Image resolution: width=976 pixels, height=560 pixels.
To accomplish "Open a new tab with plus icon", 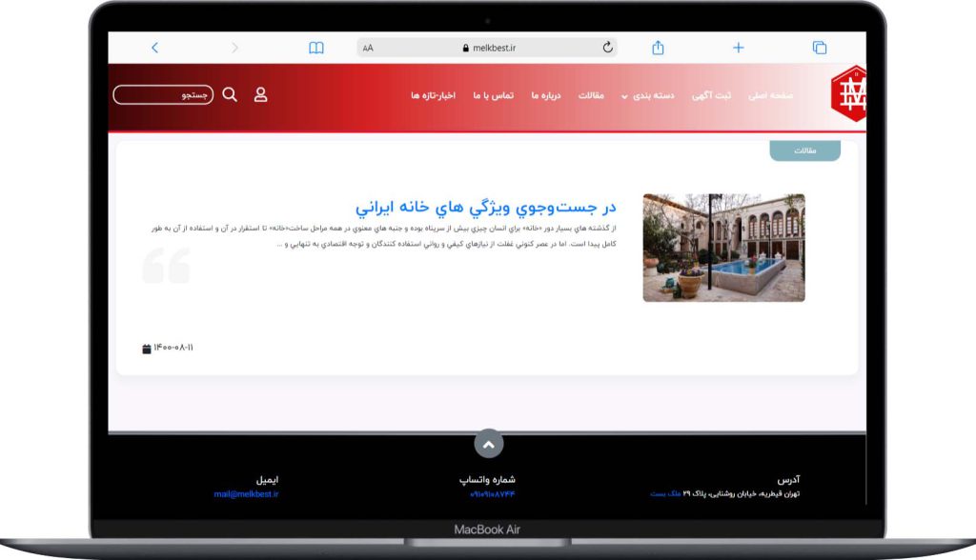I will click(738, 48).
